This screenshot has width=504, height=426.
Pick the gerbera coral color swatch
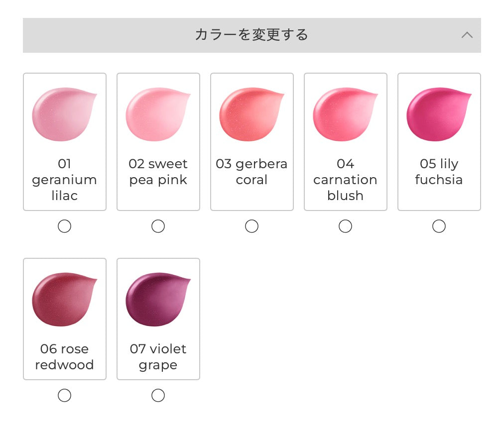251,114
